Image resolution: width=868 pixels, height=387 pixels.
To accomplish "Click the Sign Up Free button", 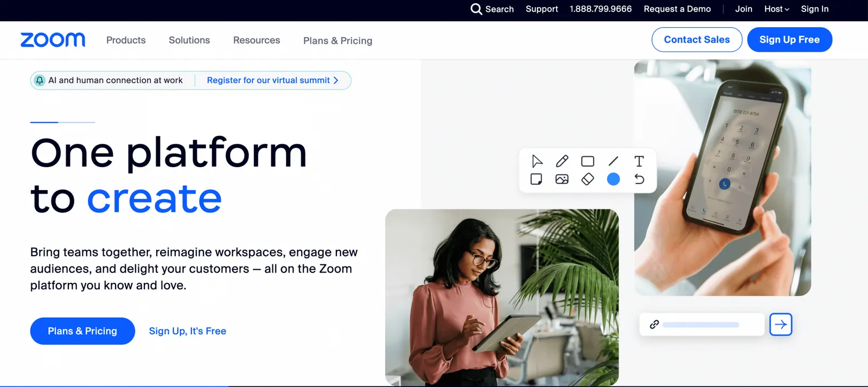I will (790, 40).
